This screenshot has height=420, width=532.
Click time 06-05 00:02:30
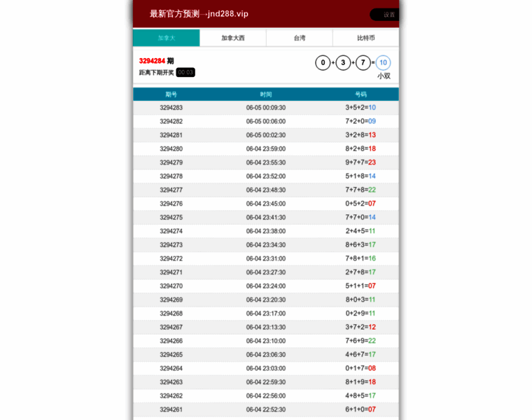pyautogui.click(x=266, y=135)
